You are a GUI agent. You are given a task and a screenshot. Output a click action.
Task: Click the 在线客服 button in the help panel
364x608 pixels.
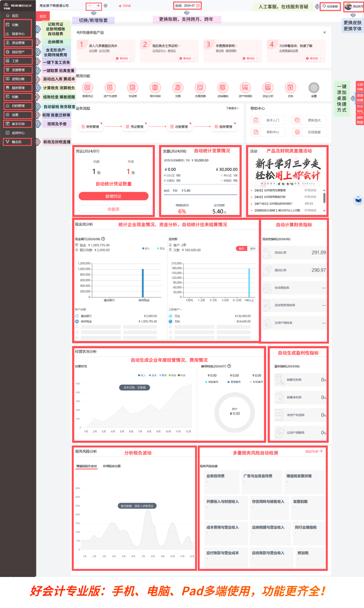pyautogui.click(x=309, y=132)
